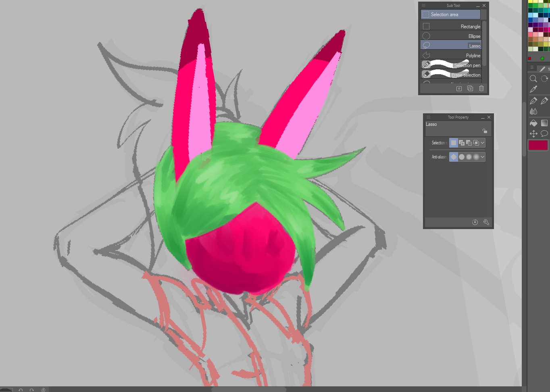Click the crimson current color swatch

[x=538, y=145]
